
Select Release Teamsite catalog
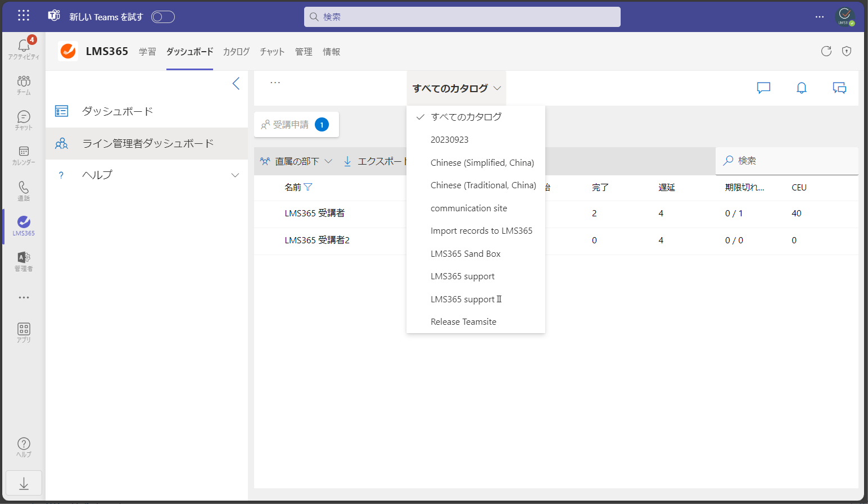tap(476, 321)
